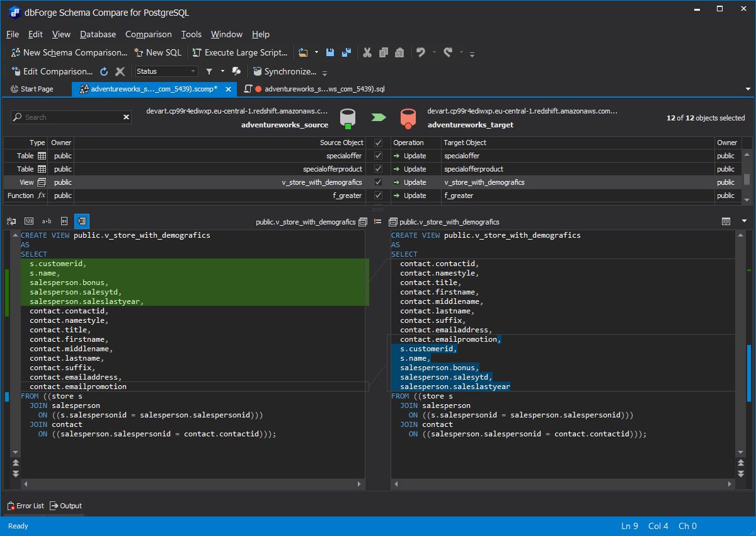Open the Error List panel
756x536 pixels.
coord(25,505)
